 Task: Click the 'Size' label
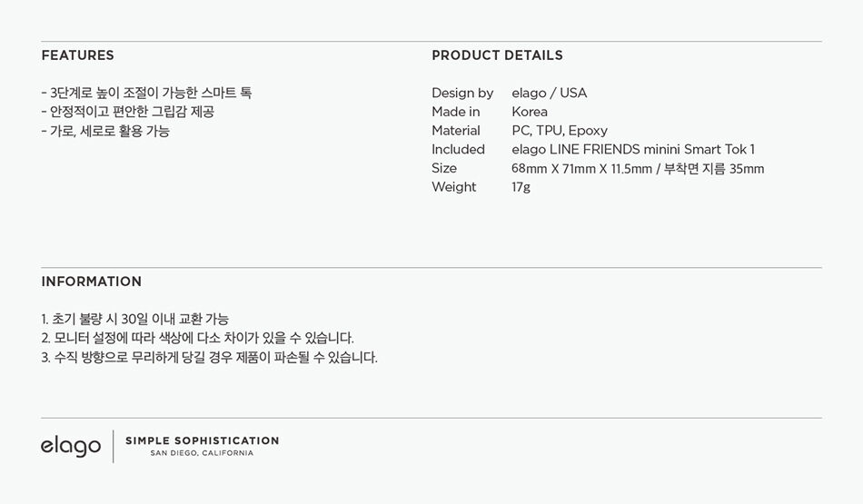(444, 168)
